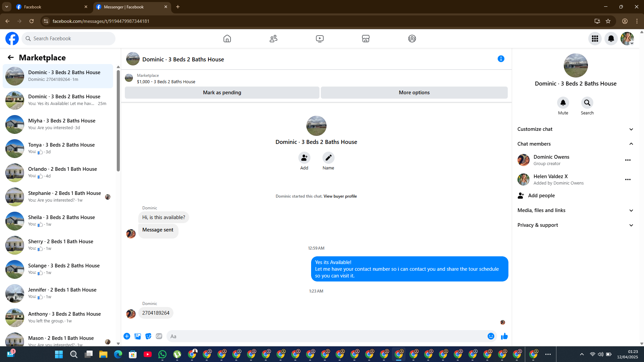Screen dimensions: 644x362
Task: Select the Messenger | Facebook tab
Action: click(132, 7)
